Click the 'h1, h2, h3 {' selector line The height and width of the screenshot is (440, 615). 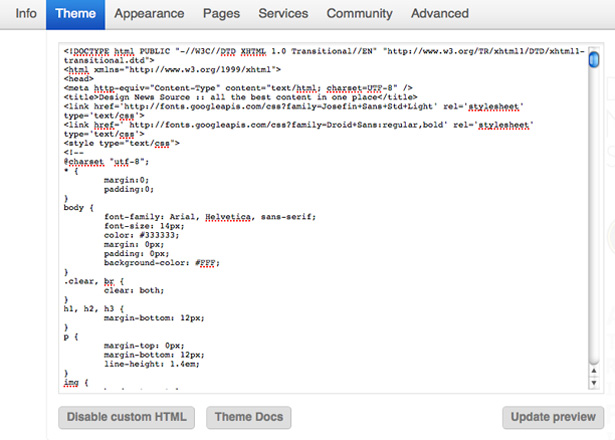[x=94, y=309]
